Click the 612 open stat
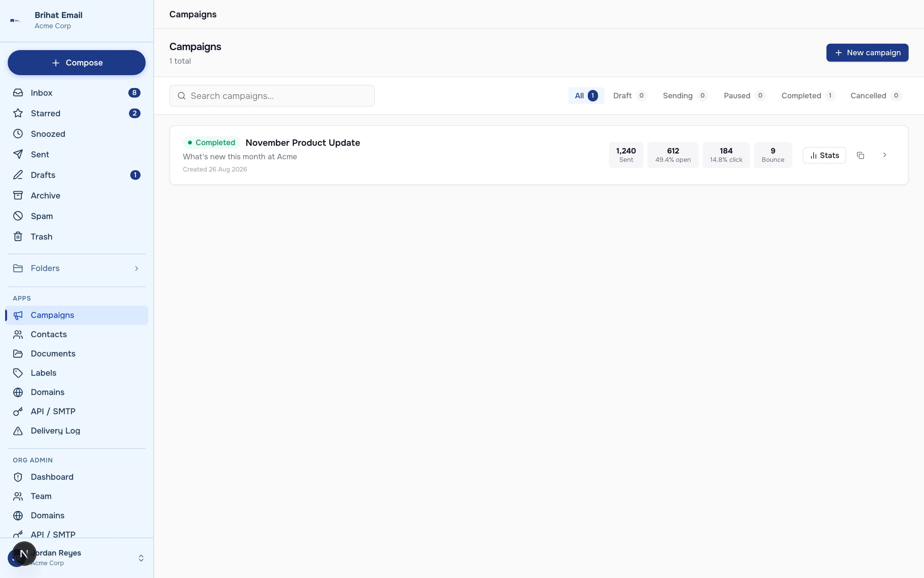The width and height of the screenshot is (924, 578). coord(673,155)
